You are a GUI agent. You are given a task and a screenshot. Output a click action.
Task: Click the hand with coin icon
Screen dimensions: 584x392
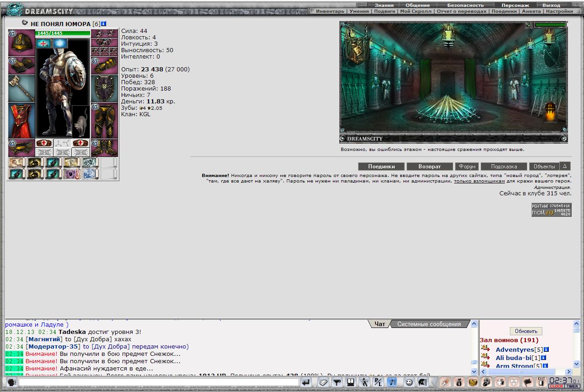click(487, 382)
